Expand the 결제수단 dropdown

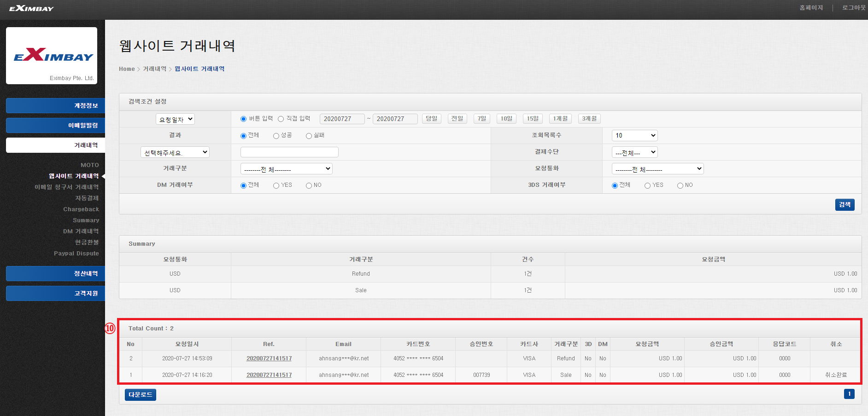tap(634, 152)
